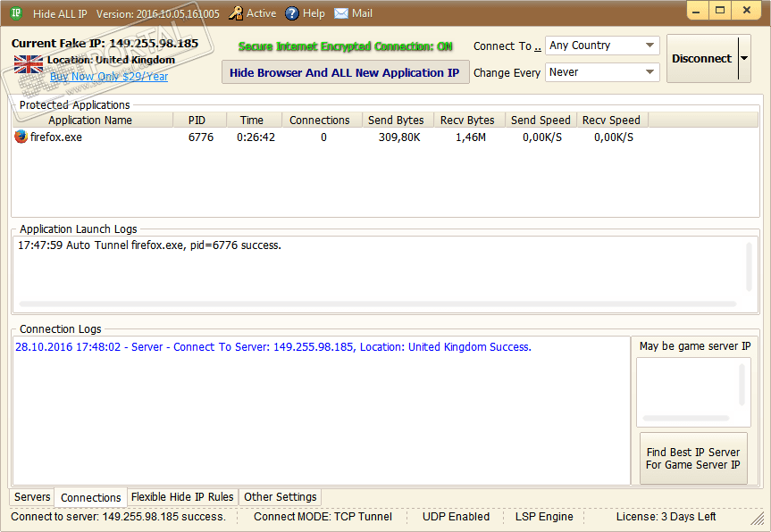
Task: Sort by Send Bytes column header
Action: click(x=398, y=120)
